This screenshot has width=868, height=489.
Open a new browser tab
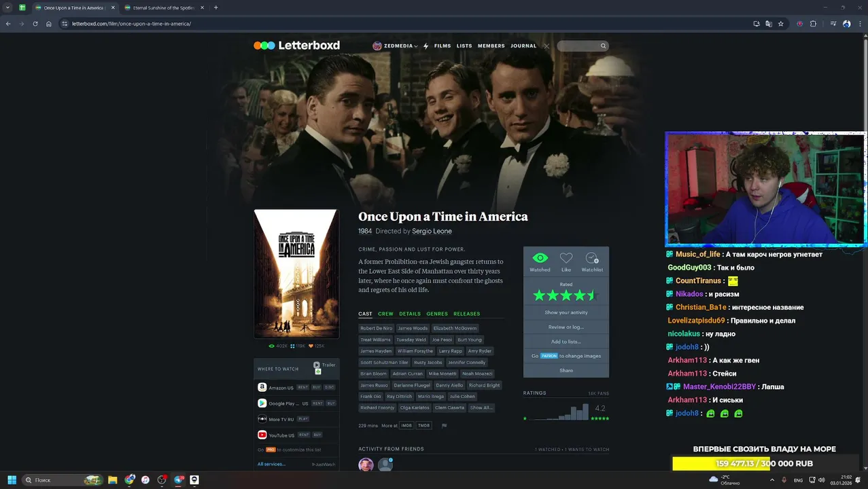(x=216, y=7)
